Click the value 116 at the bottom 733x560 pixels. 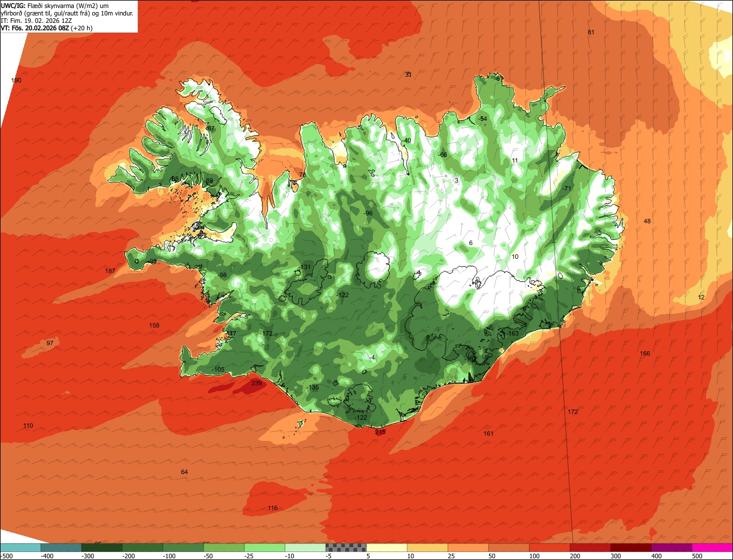[x=273, y=508]
